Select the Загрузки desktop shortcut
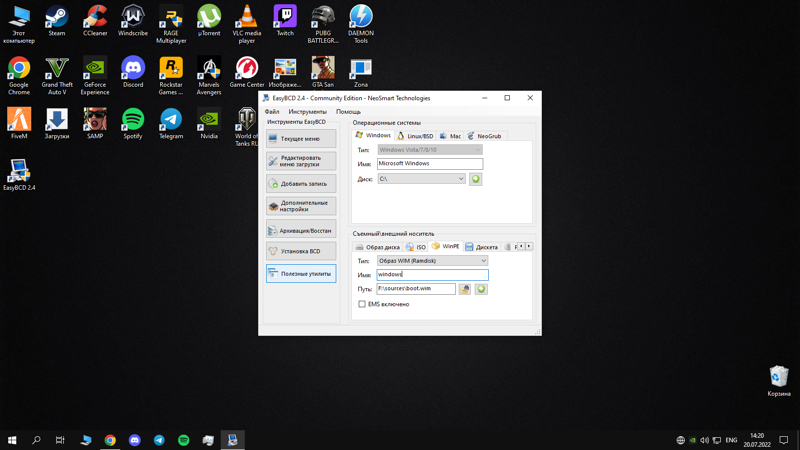This screenshot has width=800, height=450. [x=57, y=123]
